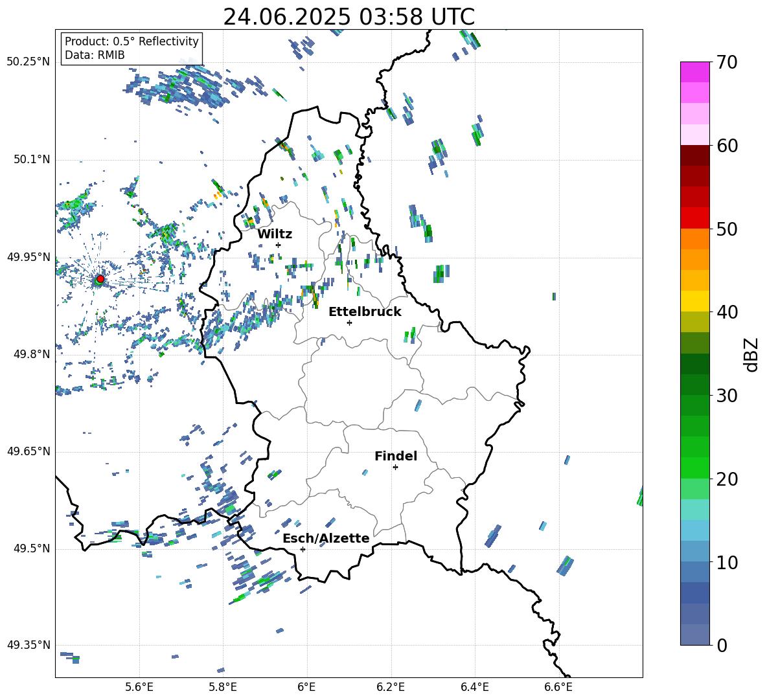Click the colorbar tick label '40'
The height and width of the screenshot is (700, 767).
point(727,312)
